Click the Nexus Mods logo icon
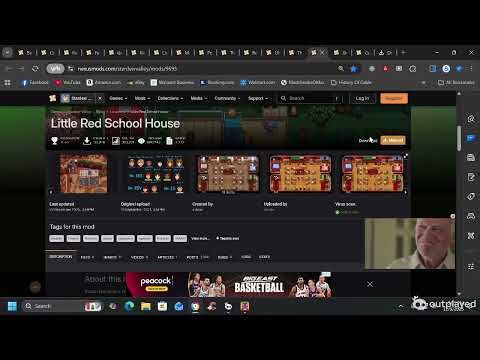The height and width of the screenshot is (360, 480). pos(53,98)
